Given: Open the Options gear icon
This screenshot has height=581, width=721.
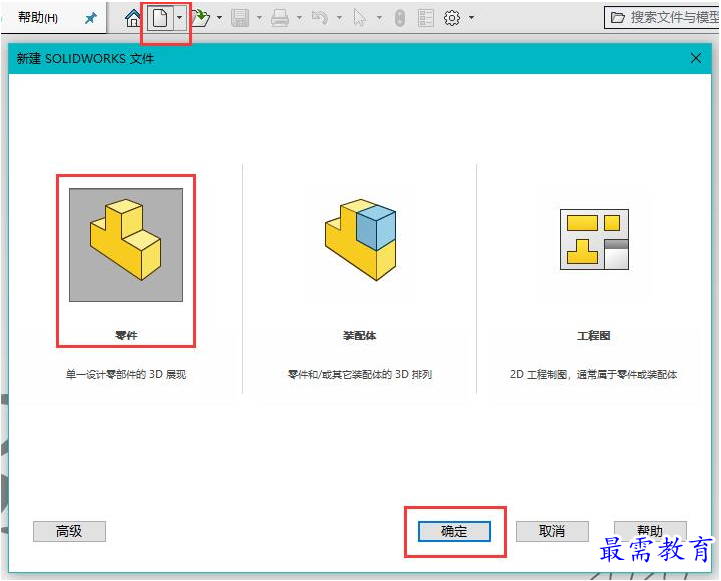Looking at the screenshot, I should (x=452, y=18).
